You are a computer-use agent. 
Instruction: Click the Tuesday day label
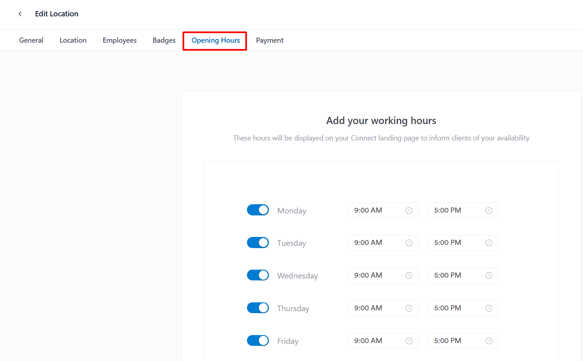pyautogui.click(x=292, y=243)
